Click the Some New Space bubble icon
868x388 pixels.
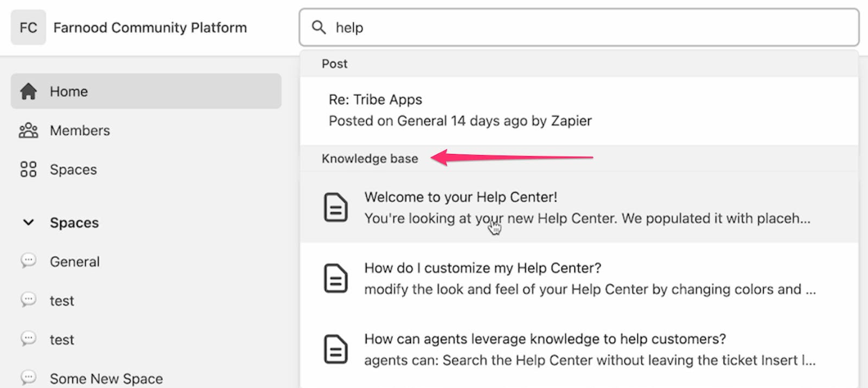[28, 377]
